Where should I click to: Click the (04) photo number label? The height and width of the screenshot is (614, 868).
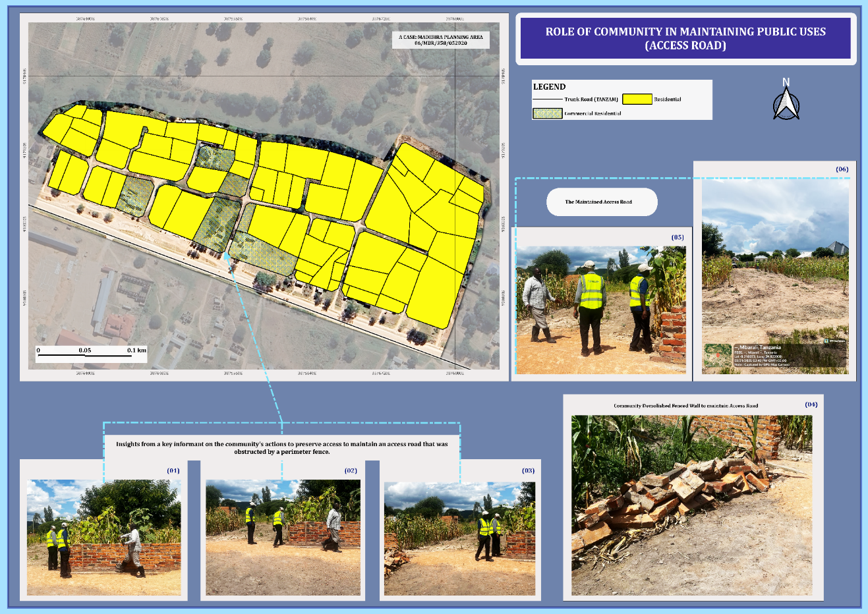(x=811, y=405)
